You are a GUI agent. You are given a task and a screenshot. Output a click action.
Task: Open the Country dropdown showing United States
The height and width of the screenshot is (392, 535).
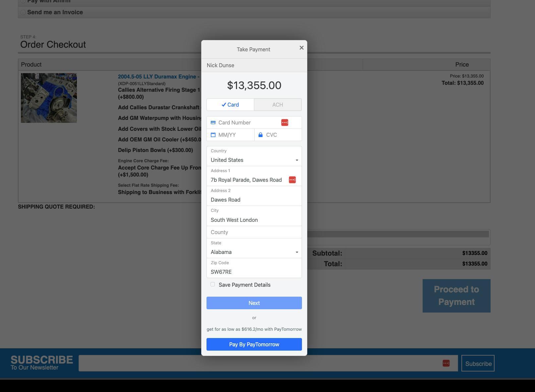tap(254, 156)
